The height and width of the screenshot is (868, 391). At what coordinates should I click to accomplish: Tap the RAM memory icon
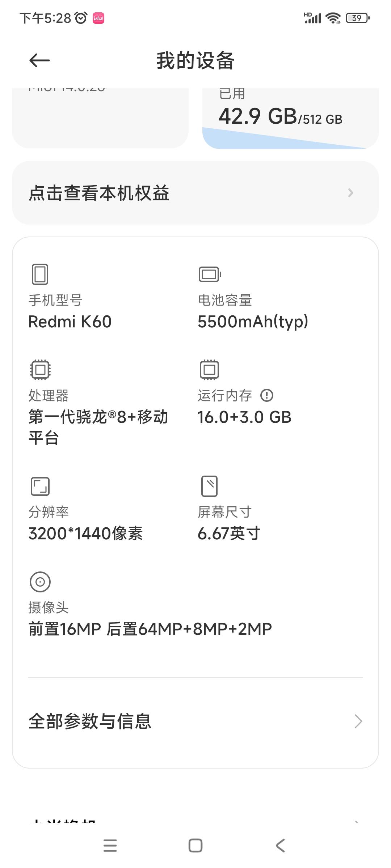(209, 370)
